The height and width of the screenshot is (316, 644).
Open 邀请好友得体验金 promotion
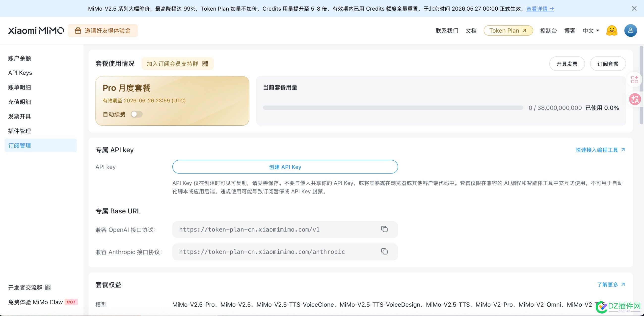pos(103,30)
